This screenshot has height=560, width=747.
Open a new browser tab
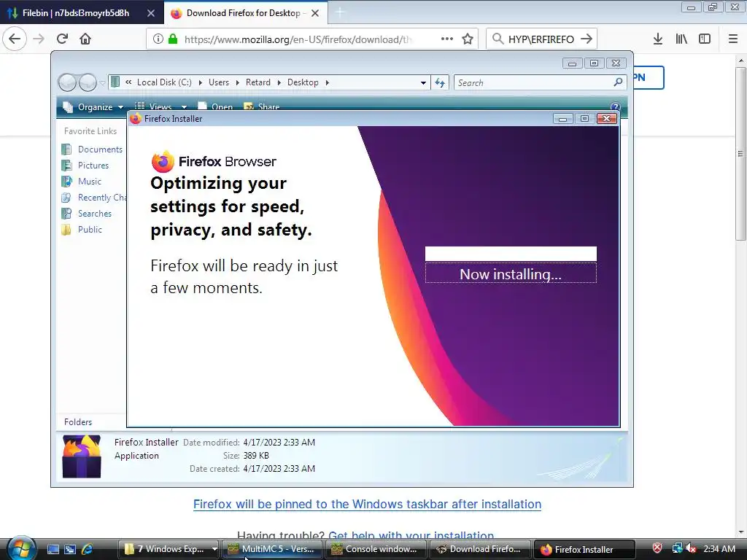[x=340, y=13]
